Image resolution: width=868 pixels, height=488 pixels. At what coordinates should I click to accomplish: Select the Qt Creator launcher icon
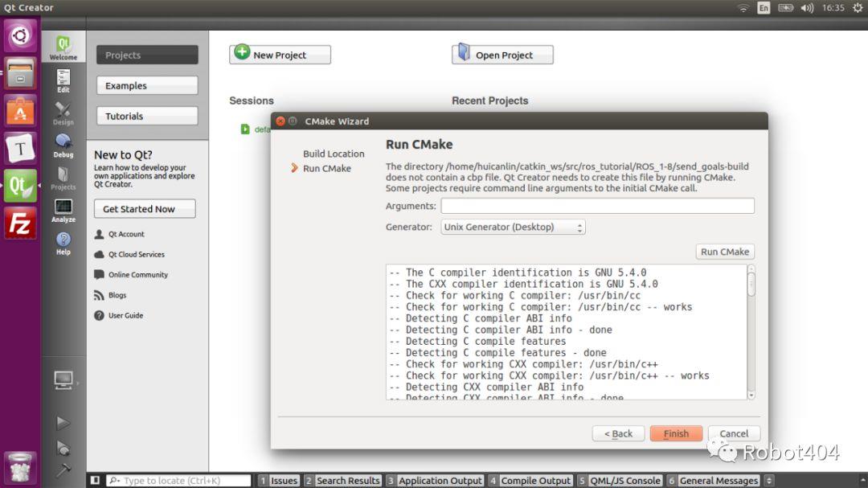point(20,186)
